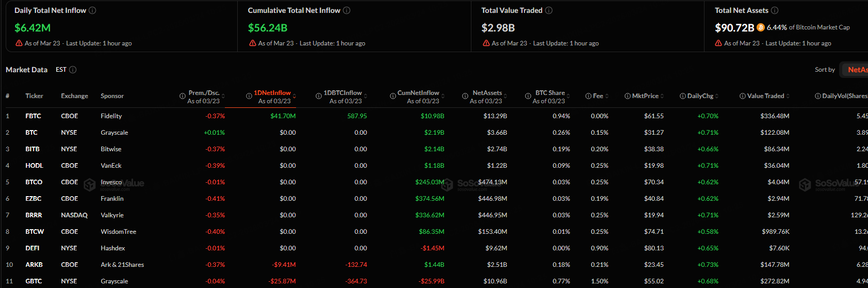868x288 pixels.
Task: Click warning icon under $2.98B value traded
Action: click(x=486, y=43)
